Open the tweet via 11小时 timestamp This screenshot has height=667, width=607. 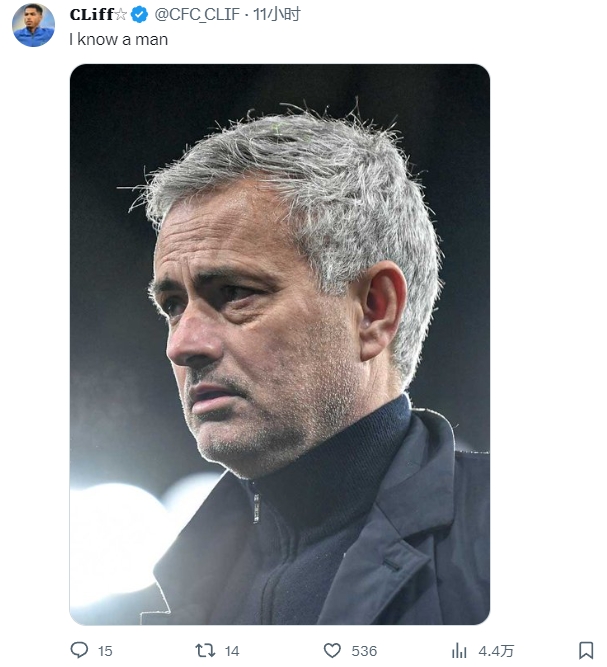[276, 14]
